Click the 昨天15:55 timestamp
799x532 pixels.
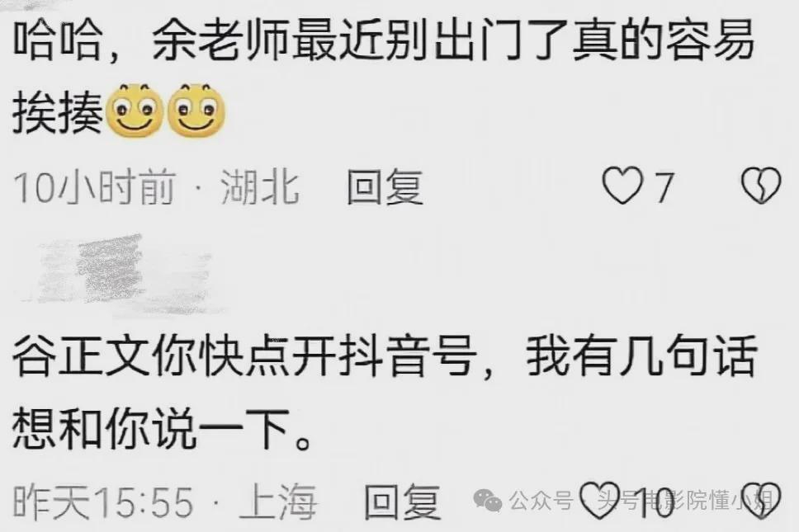[x=103, y=501]
